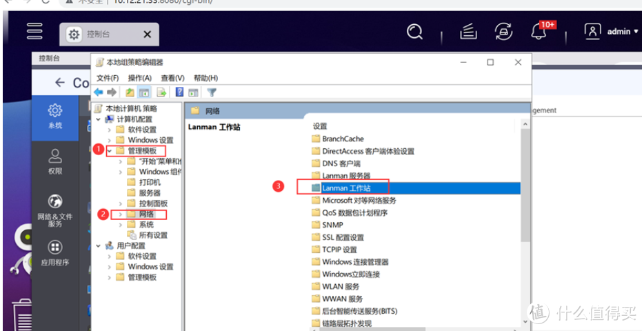Select the Windows立即连接 entry
The height and width of the screenshot is (331, 644).
click(346, 274)
